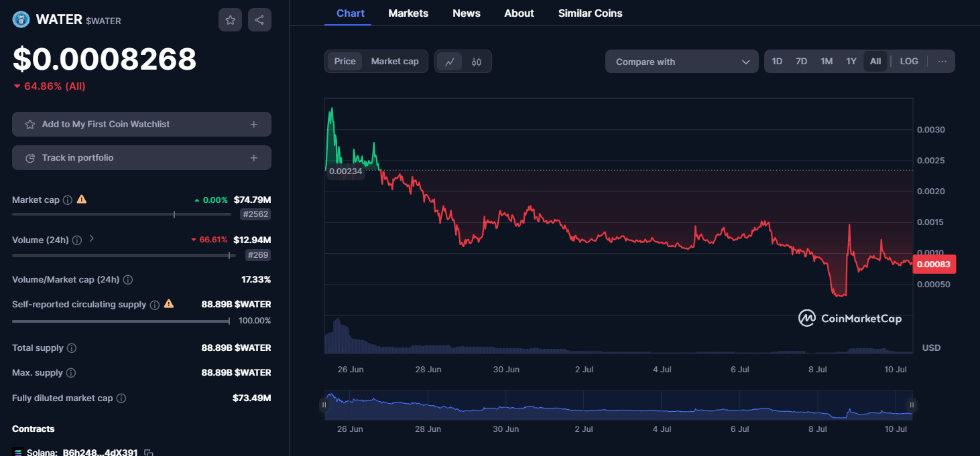Click the right handle of the range navigator
This screenshot has width=980, height=456.
tap(912, 404)
